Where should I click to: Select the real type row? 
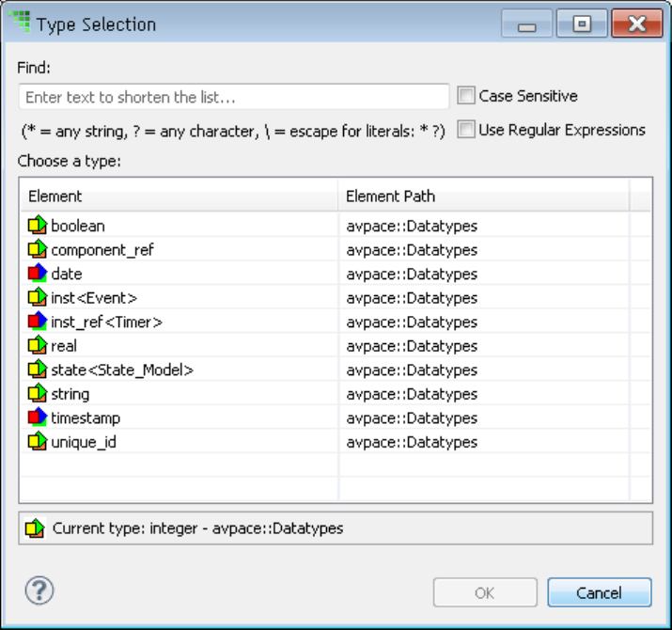tap(64, 346)
